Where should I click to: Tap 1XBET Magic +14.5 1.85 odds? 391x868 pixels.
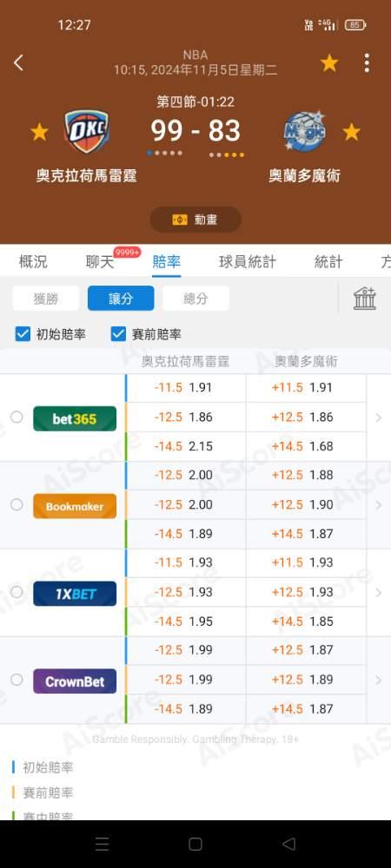coord(306,621)
